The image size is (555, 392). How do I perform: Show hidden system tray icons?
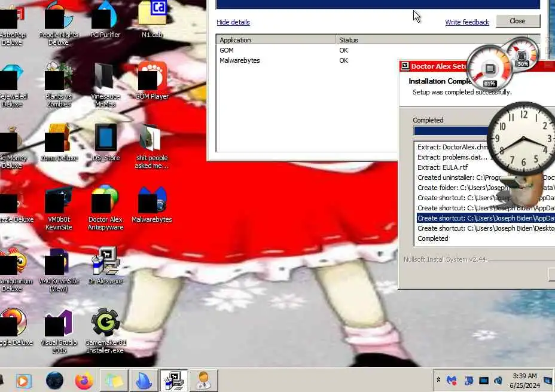(438, 380)
